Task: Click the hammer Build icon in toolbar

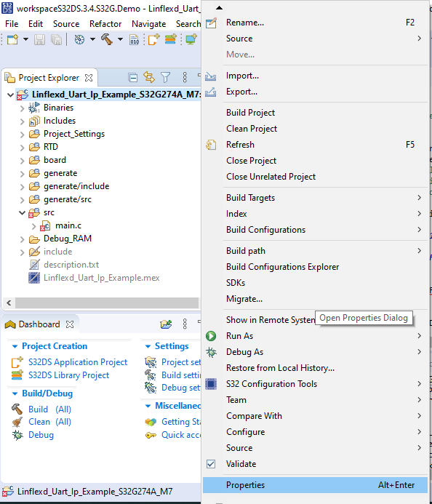Action: click(x=107, y=39)
